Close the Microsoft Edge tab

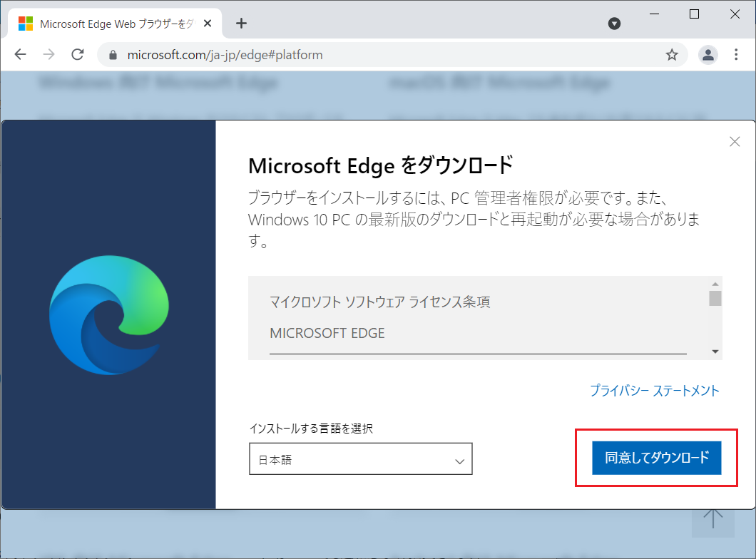(208, 23)
